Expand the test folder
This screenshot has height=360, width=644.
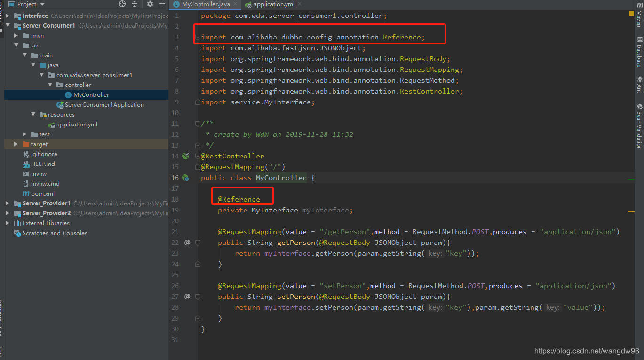click(25, 134)
